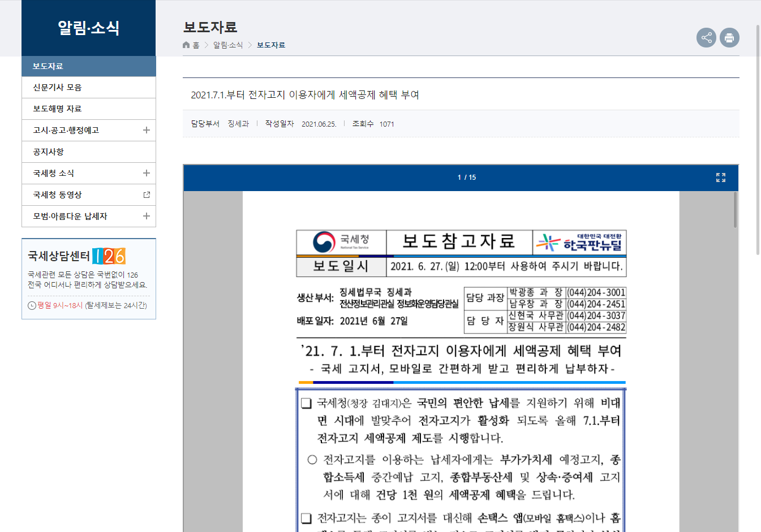
Task: Click the 알림·소식 section header
Action: 89,28
